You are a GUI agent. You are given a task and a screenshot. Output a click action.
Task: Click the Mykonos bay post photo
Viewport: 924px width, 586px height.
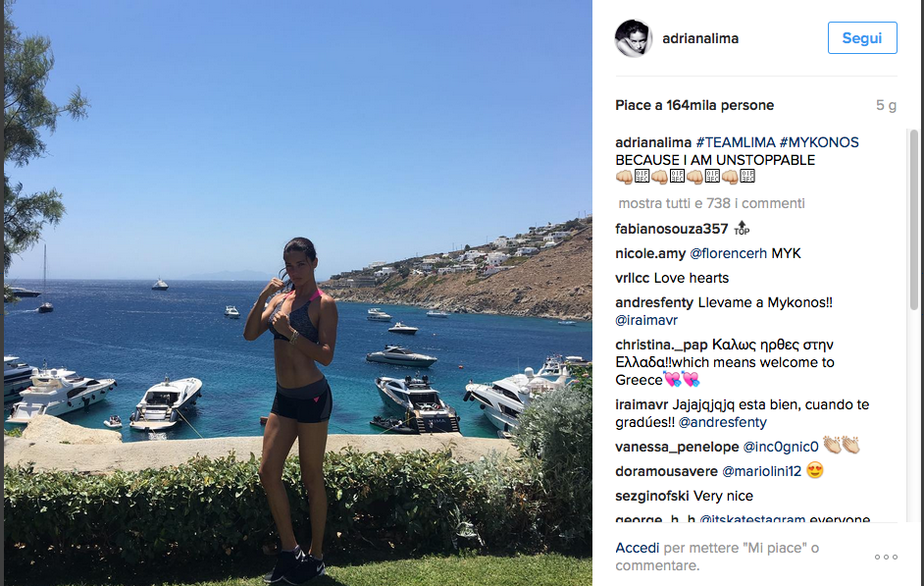coord(297,293)
